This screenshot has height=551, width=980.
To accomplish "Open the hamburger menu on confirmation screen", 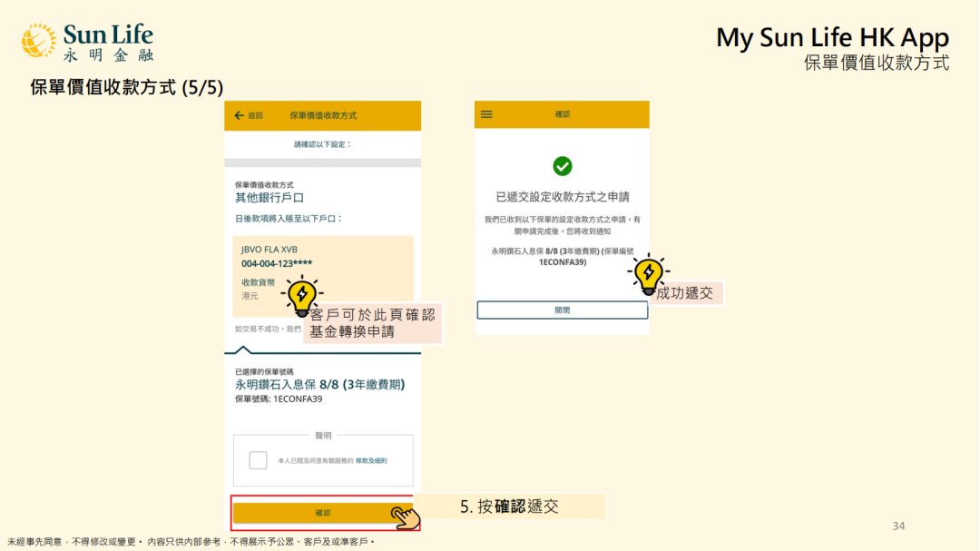I will 486,114.
